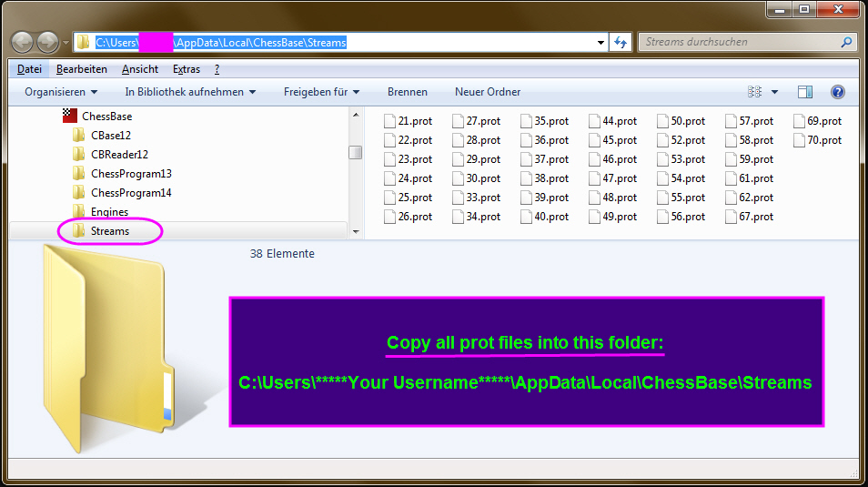Select file 56.prot

(681, 217)
